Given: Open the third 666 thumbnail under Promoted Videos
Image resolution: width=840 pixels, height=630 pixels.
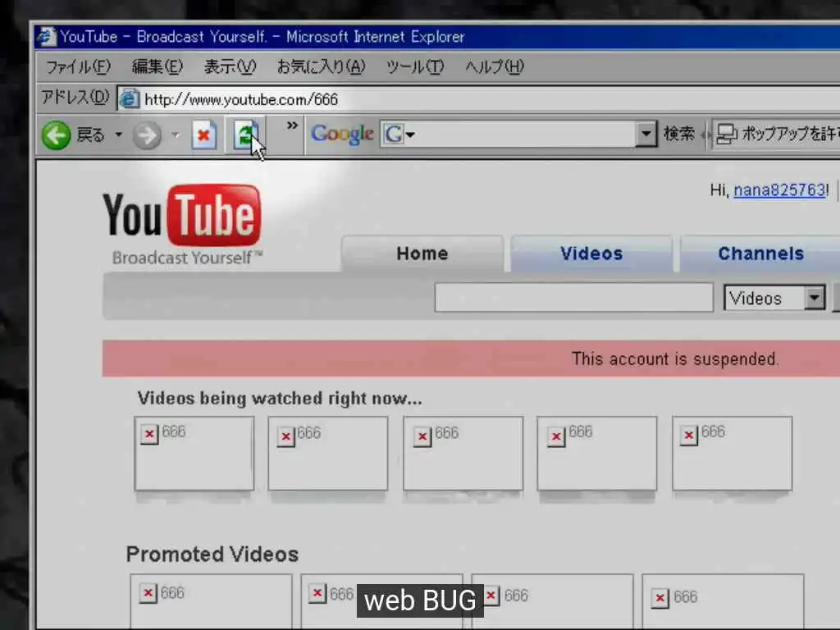Looking at the screenshot, I should (x=552, y=601).
